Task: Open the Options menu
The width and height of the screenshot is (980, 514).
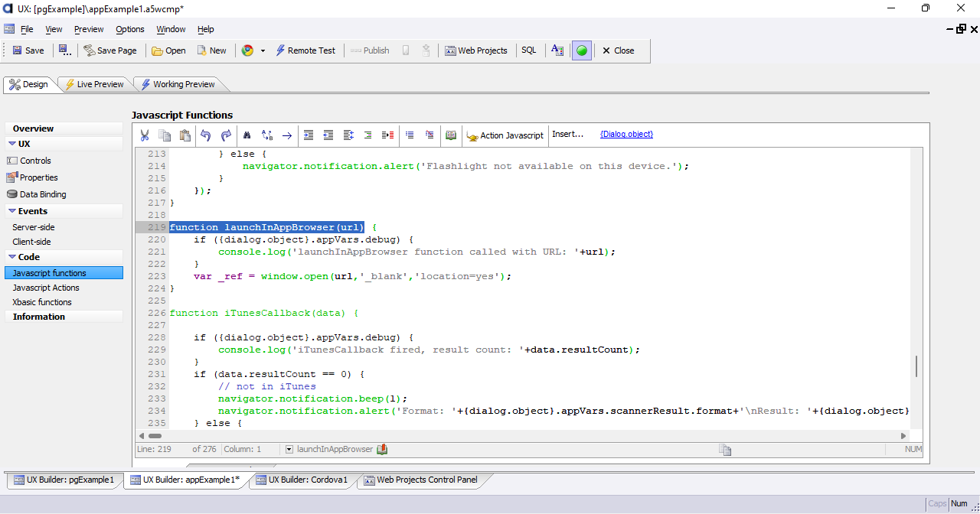Action: [130, 29]
